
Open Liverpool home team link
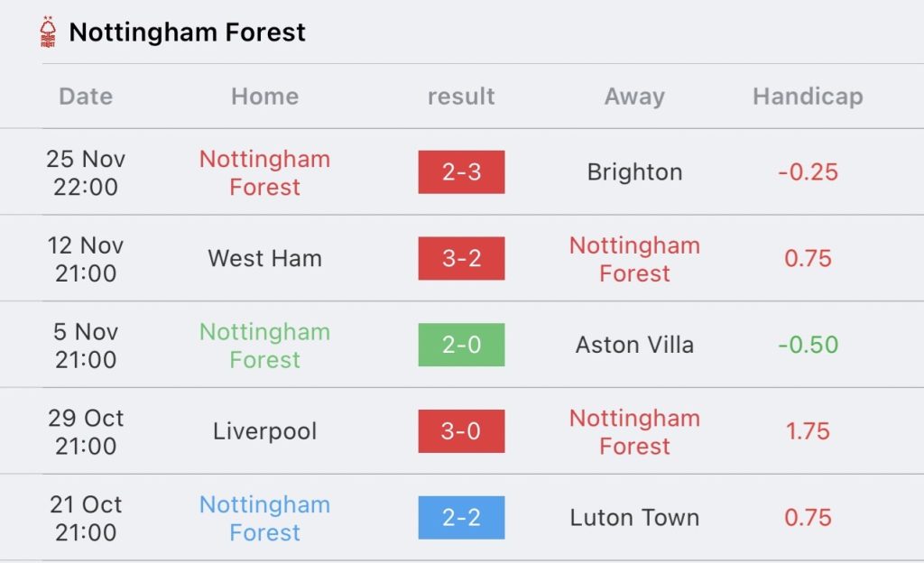(264, 431)
